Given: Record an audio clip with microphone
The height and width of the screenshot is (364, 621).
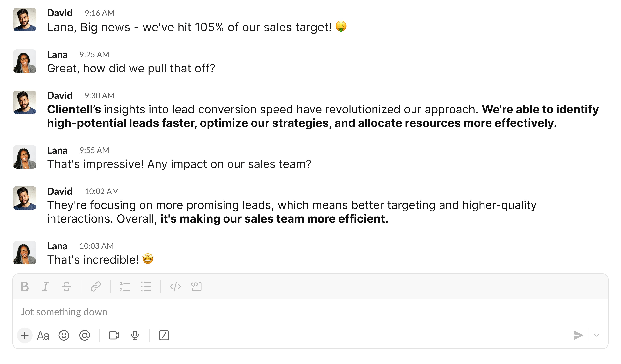Looking at the screenshot, I should click(x=135, y=336).
